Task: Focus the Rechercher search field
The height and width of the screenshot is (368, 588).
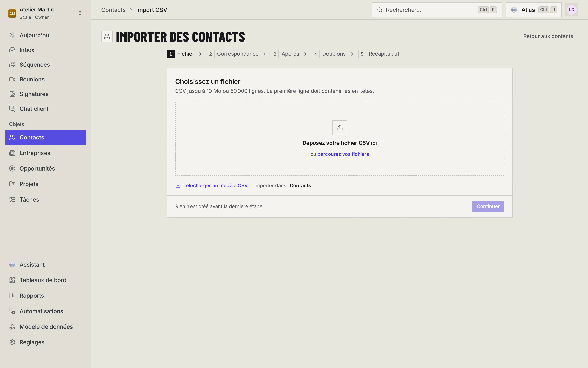Action: 437,10
